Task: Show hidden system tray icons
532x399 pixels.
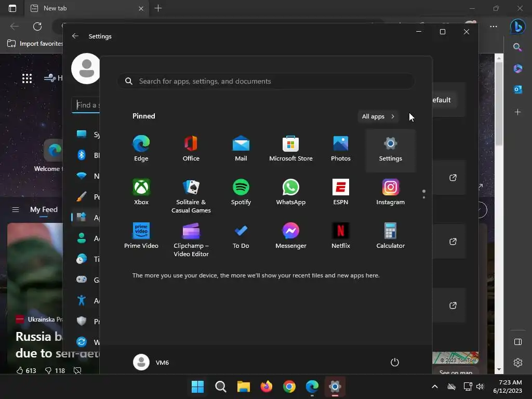Action: point(435,387)
